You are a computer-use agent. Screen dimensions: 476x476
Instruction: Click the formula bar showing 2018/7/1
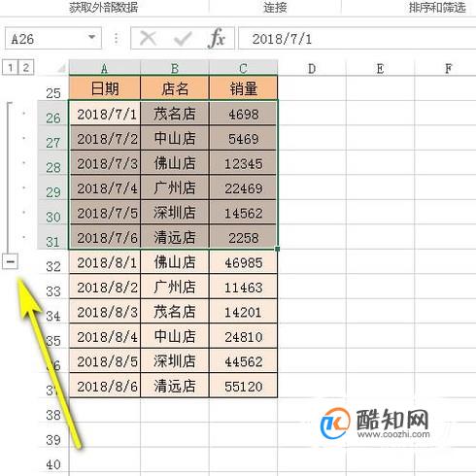(x=357, y=39)
